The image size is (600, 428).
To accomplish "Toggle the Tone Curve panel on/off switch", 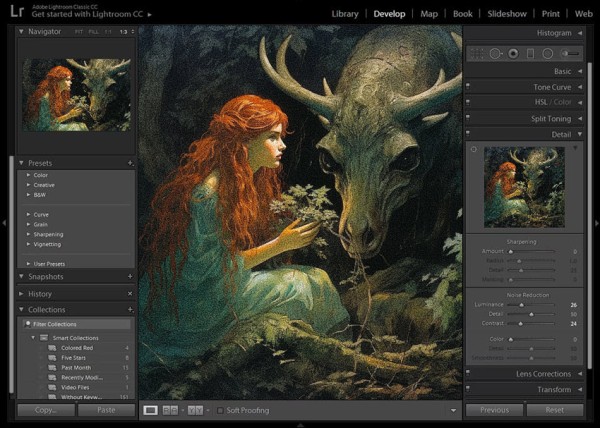I will pos(468,87).
